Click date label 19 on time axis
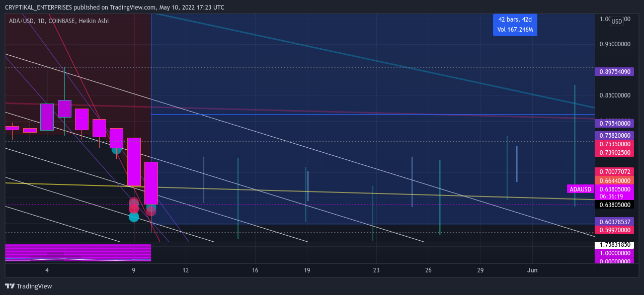 click(x=307, y=270)
